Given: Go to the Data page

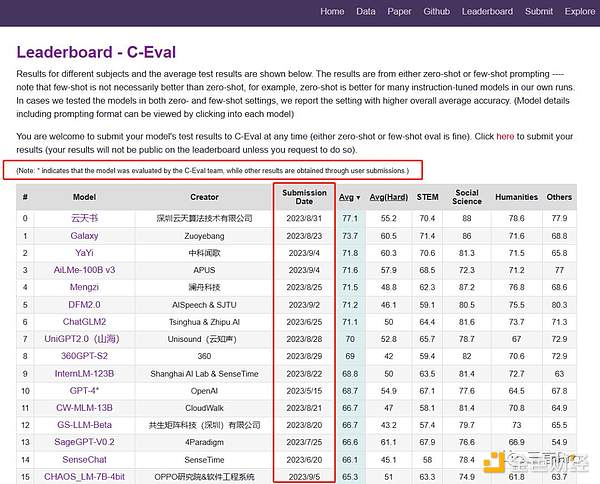Looking at the screenshot, I should [366, 12].
